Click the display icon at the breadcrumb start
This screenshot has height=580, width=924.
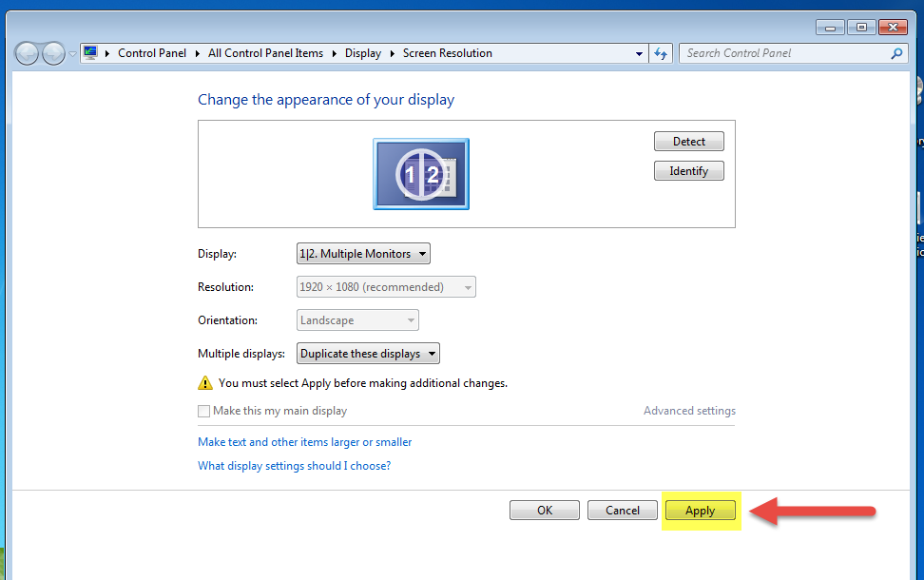tap(90, 52)
